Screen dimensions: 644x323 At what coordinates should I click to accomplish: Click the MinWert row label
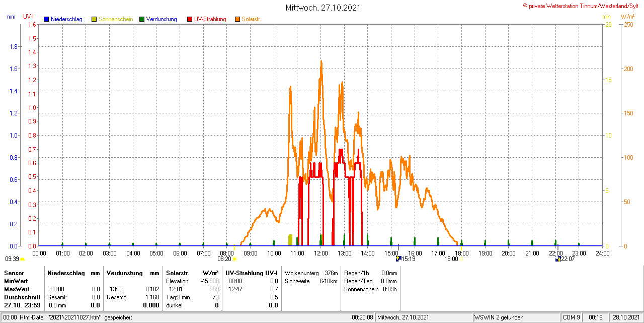pyautogui.click(x=16, y=281)
